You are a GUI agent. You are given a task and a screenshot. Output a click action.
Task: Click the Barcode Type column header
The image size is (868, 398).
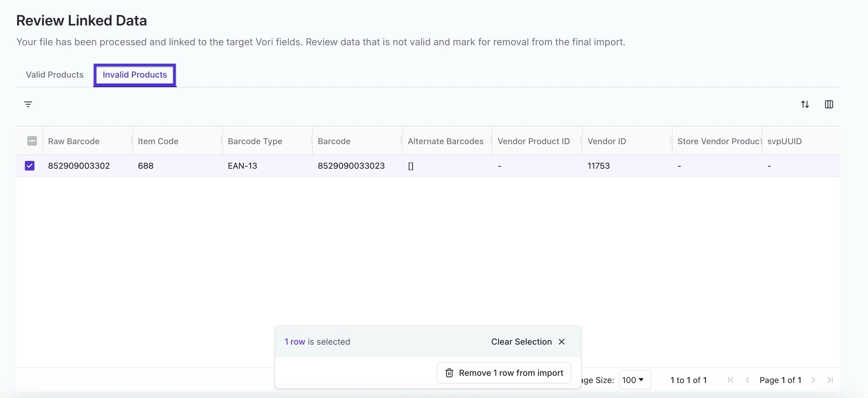pyautogui.click(x=255, y=141)
